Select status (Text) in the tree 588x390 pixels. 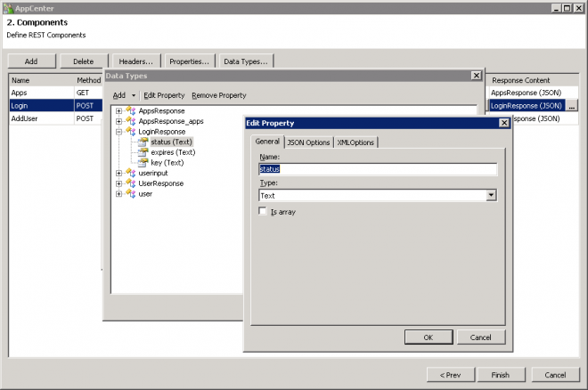point(171,142)
